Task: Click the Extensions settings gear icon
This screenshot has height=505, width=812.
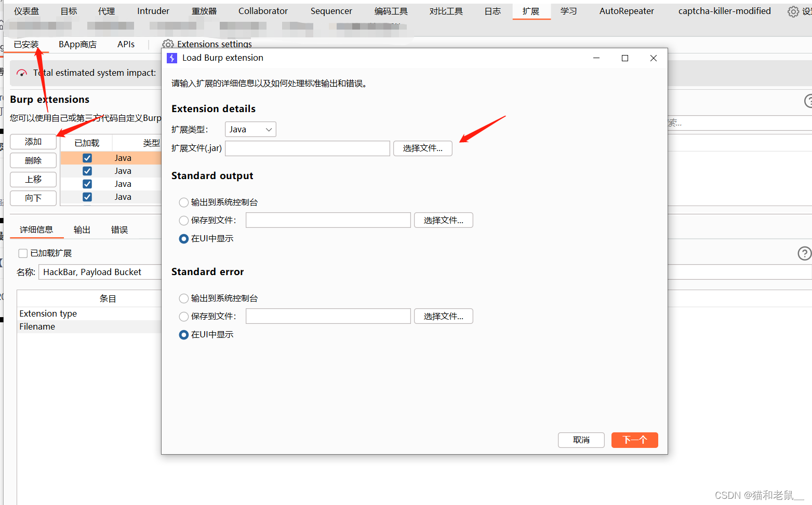Action: tap(168, 44)
